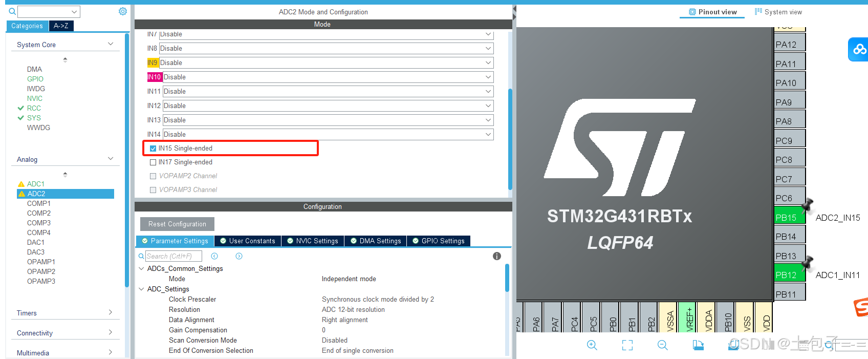
Task: Click the Mode panel vertical scrollbar
Action: 510,139
